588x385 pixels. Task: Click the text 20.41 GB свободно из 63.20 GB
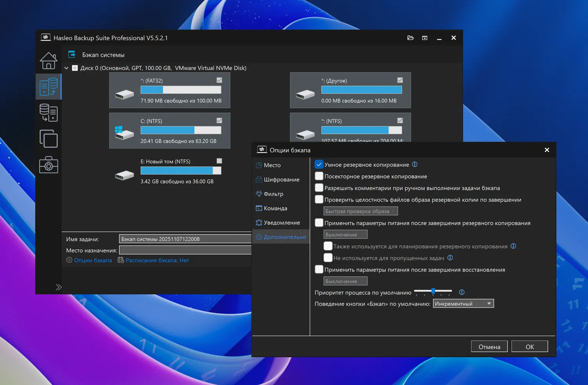coord(178,141)
